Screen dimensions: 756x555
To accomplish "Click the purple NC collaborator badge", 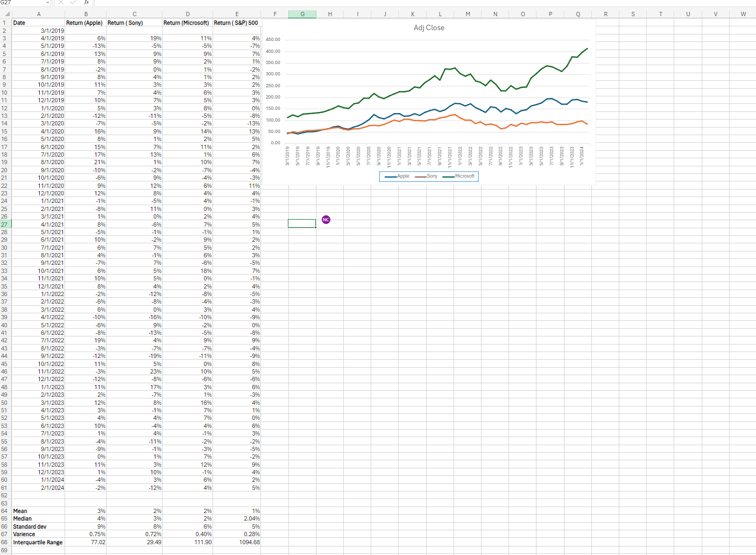I will pos(326,220).
